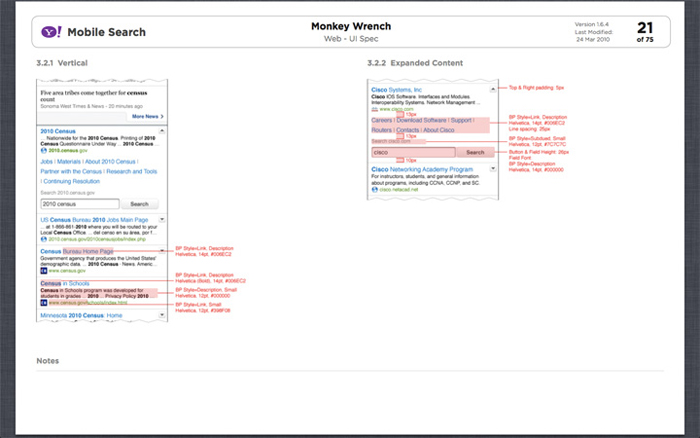Click the globe icon beside the 2010censusjobs URL
Screen dimensions: 700x438
point(44,239)
